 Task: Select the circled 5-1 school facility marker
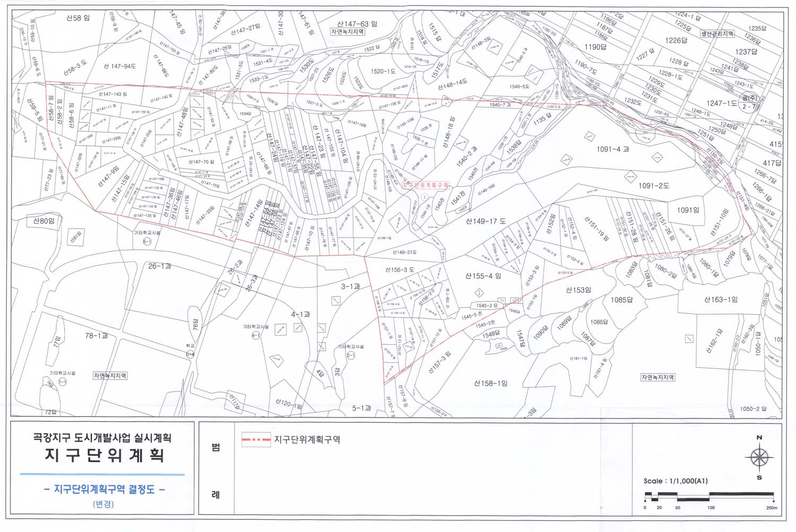(147, 241)
